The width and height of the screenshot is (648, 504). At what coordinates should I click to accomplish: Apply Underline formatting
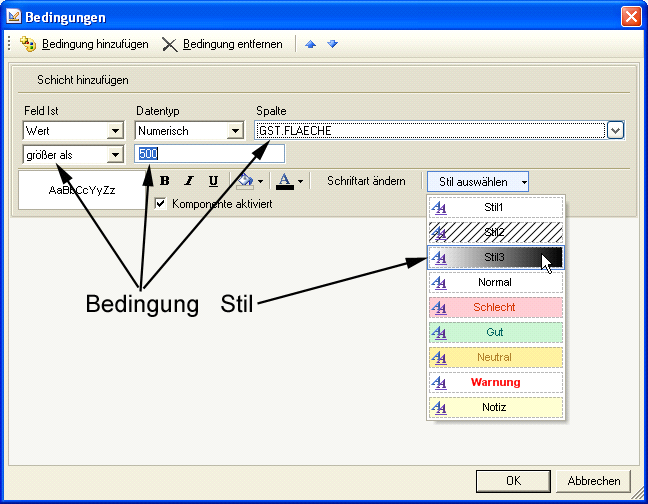213,181
